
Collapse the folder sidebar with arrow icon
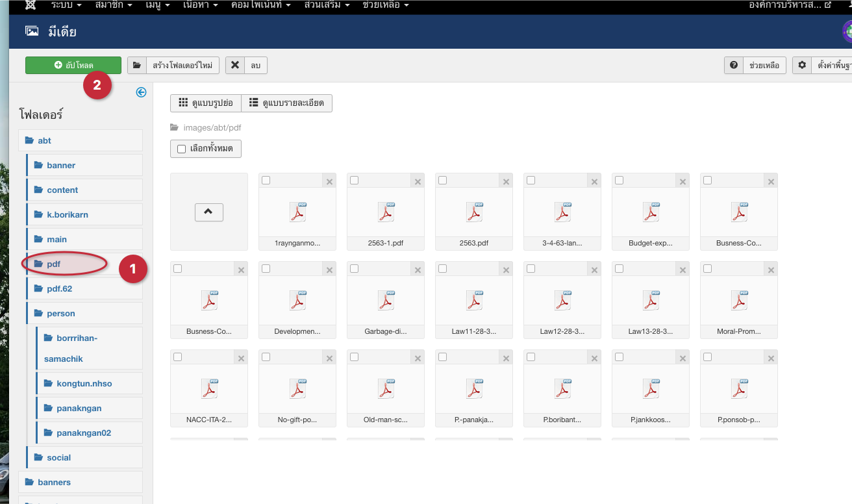[141, 92]
